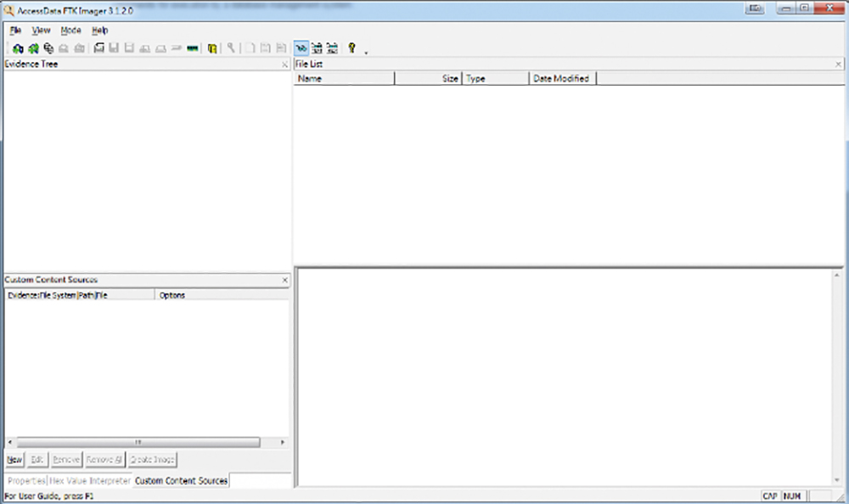This screenshot has width=849, height=504.
Task: Click Add All Attached Devices icon
Action: (34, 48)
